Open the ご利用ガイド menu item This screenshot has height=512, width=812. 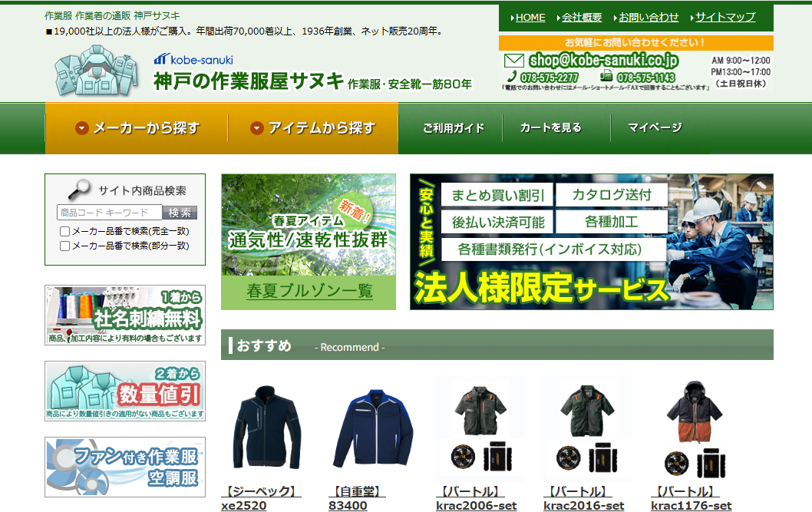453,128
